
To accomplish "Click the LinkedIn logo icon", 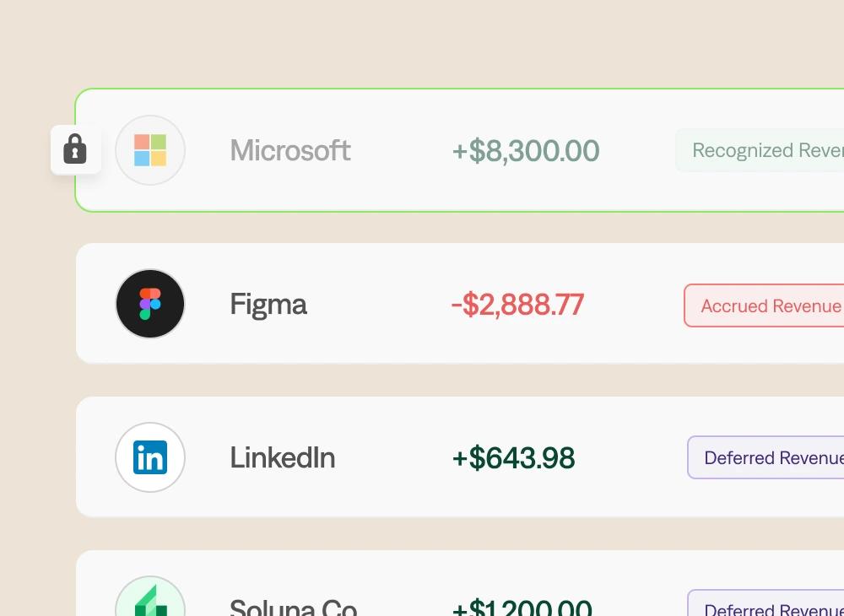I will (150, 457).
